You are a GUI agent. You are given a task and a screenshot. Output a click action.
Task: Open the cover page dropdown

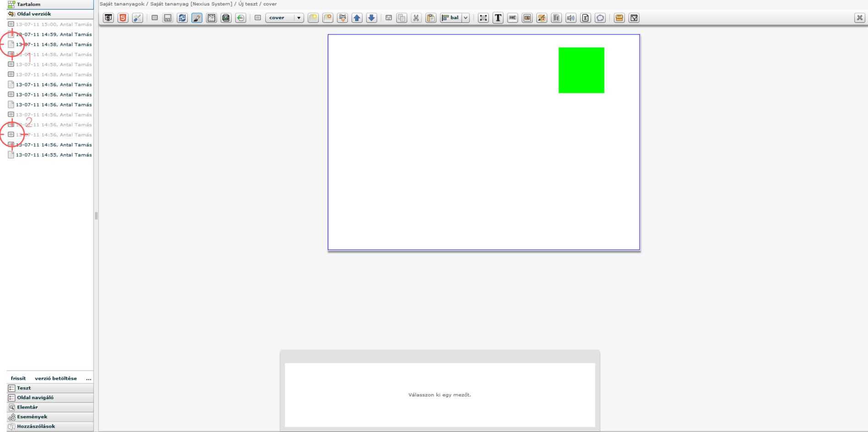[x=298, y=18]
